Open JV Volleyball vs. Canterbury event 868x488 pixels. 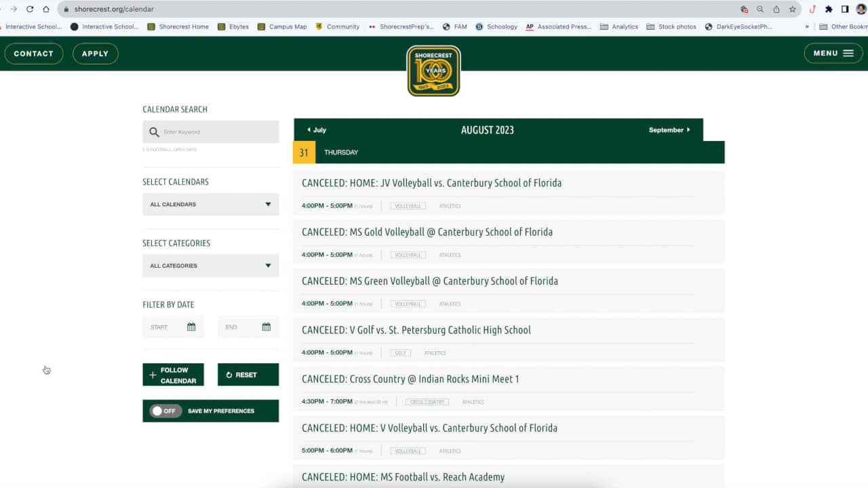(431, 183)
